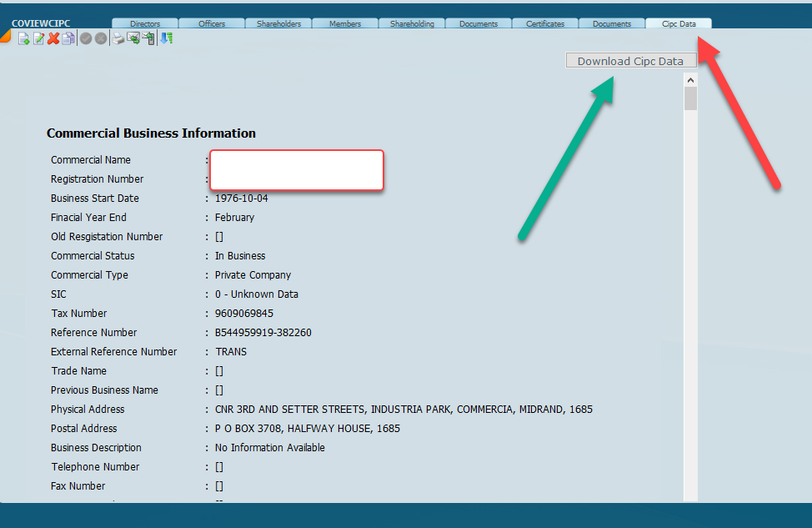The image size is (812, 528).
Task: Click the greyed-out checkmark save icon
Action: [x=86, y=39]
